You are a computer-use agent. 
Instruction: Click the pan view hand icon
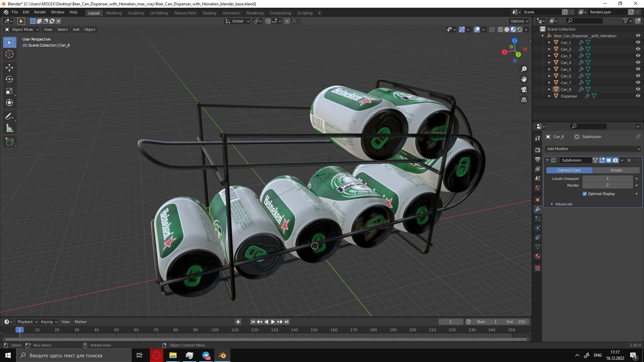click(524, 79)
